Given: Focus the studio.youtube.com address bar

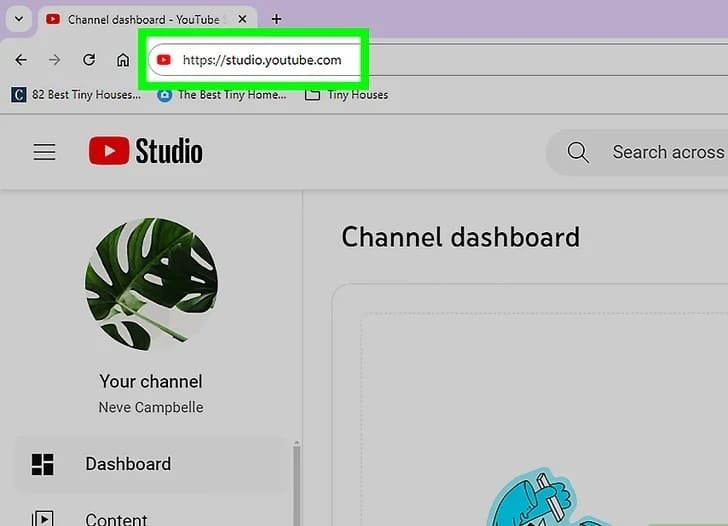Looking at the screenshot, I should [260, 60].
